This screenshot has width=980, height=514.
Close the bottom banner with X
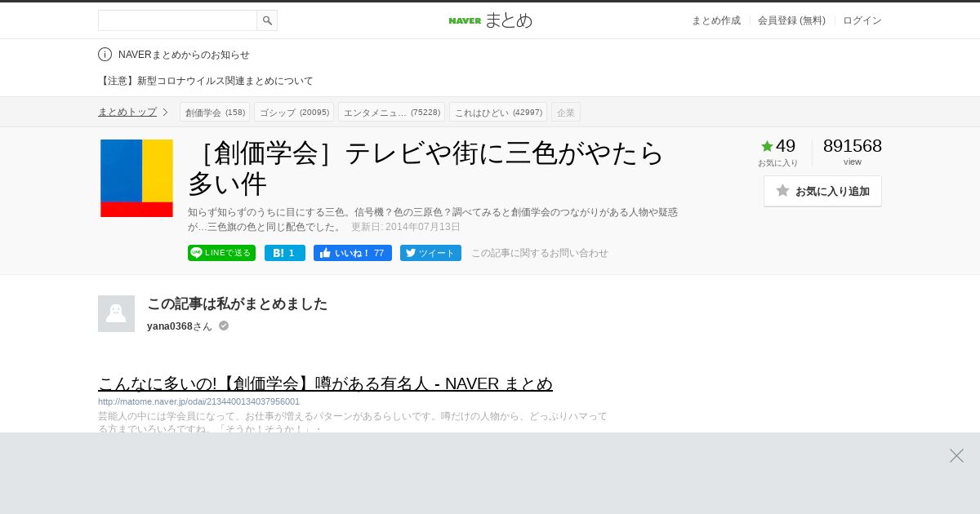956,455
